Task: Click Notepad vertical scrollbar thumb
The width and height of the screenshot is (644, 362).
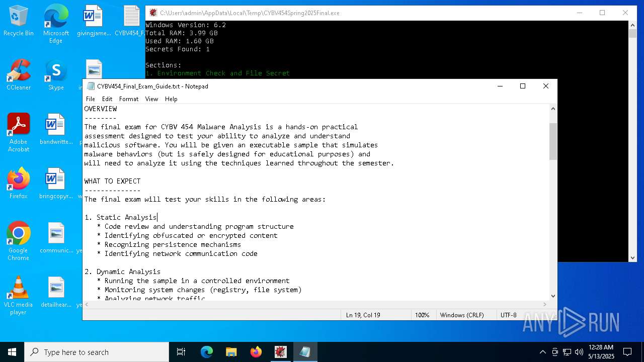Action: tap(553, 141)
